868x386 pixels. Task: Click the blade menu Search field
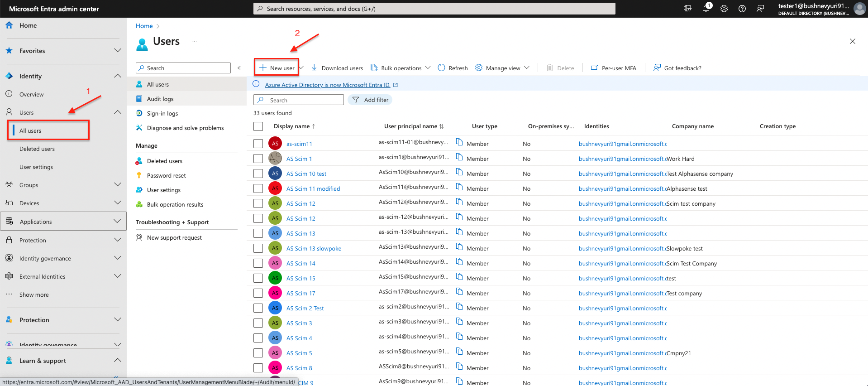[x=183, y=68]
